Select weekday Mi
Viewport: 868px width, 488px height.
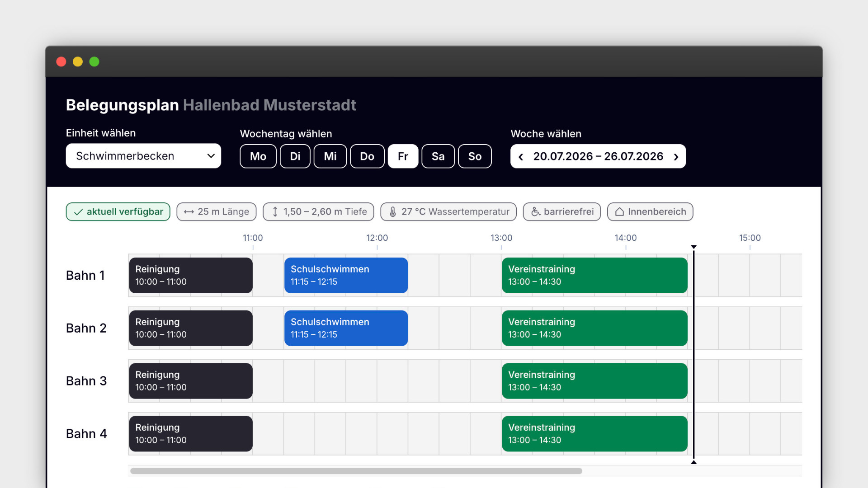click(x=330, y=156)
